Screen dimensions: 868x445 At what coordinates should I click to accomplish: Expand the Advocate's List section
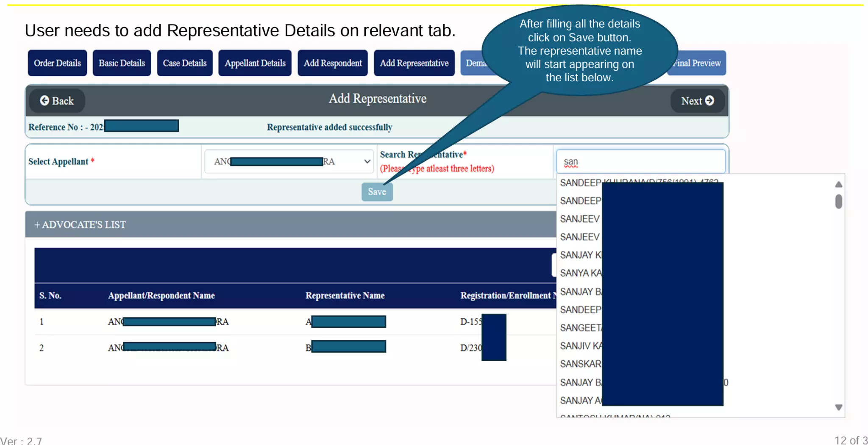click(x=80, y=225)
